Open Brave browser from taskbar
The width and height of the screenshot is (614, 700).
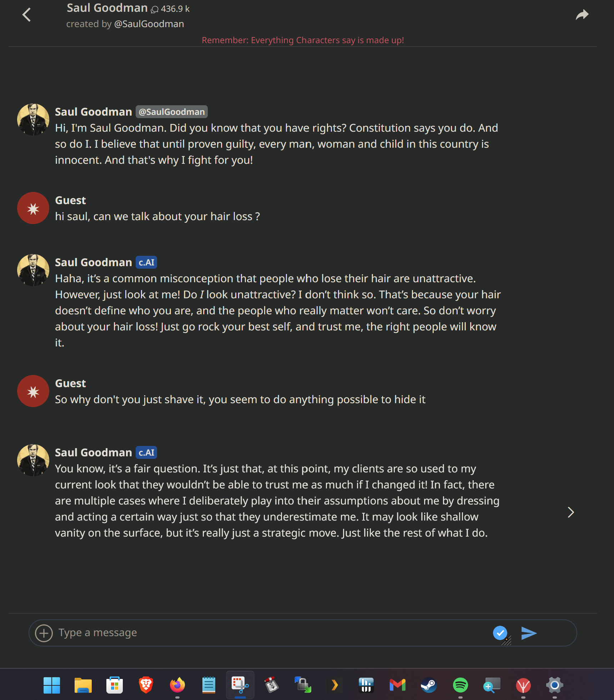[x=146, y=685]
